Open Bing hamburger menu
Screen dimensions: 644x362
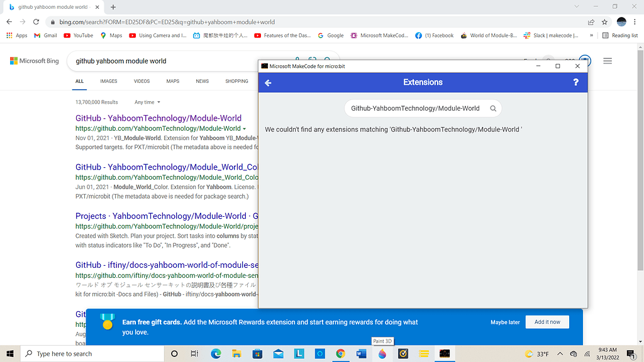(x=608, y=61)
